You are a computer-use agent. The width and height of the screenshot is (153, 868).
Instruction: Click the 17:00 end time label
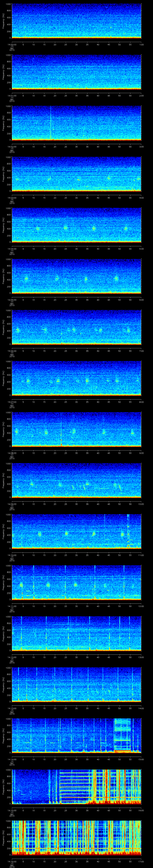point(141,861)
